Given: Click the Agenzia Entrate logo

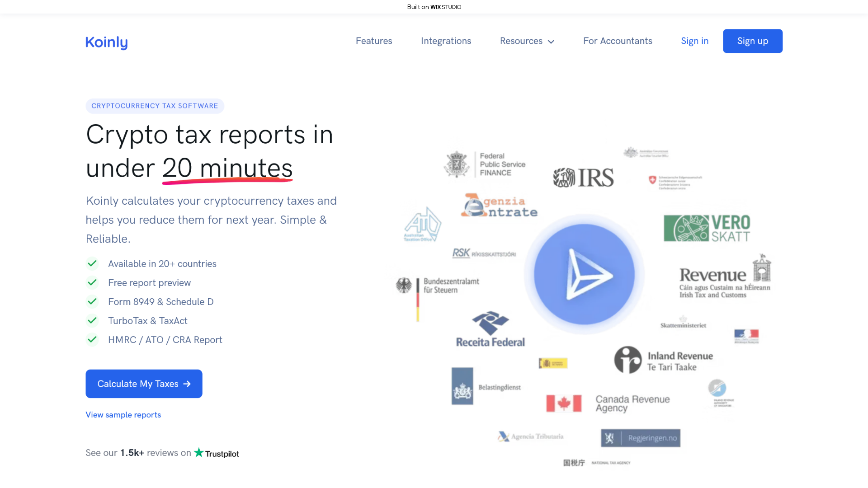Looking at the screenshot, I should 499,206.
